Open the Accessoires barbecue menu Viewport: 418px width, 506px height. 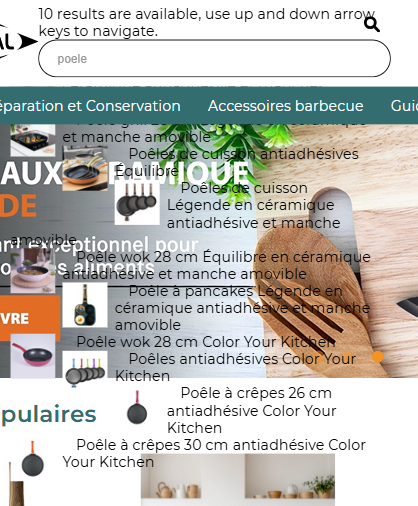(x=286, y=106)
